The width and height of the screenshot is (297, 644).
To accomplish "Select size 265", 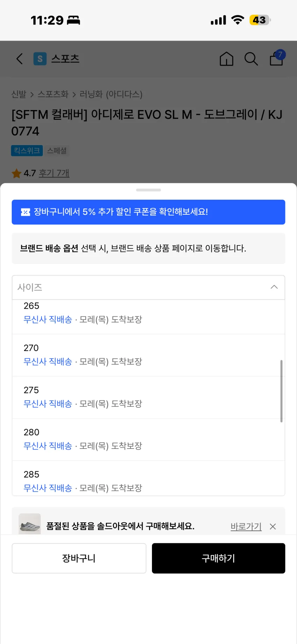I will [x=148, y=316].
